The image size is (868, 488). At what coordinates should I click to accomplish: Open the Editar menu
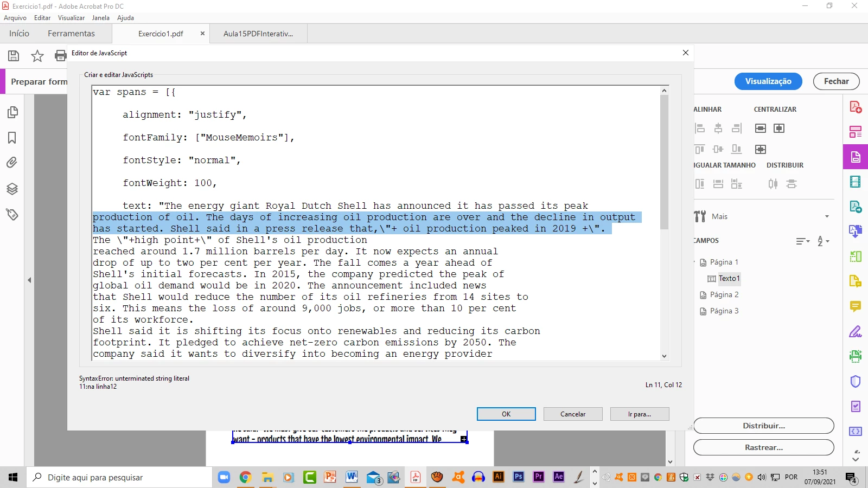[x=42, y=18]
